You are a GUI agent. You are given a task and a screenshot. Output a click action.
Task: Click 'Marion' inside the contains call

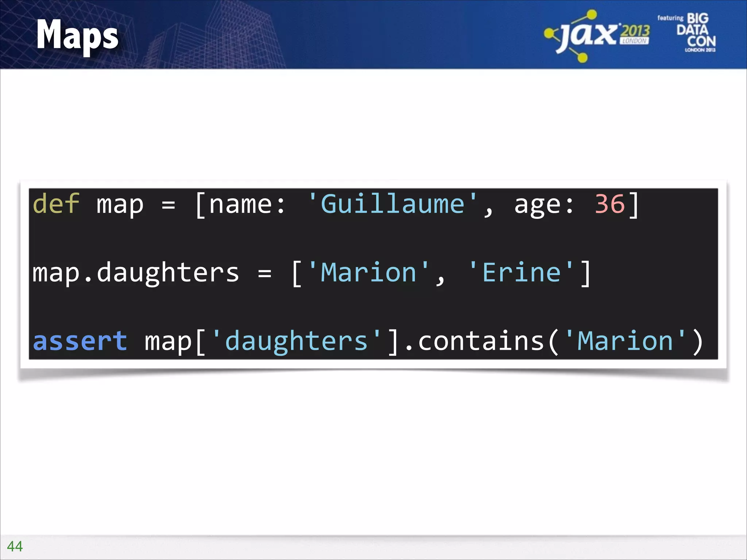pyautogui.click(x=625, y=341)
